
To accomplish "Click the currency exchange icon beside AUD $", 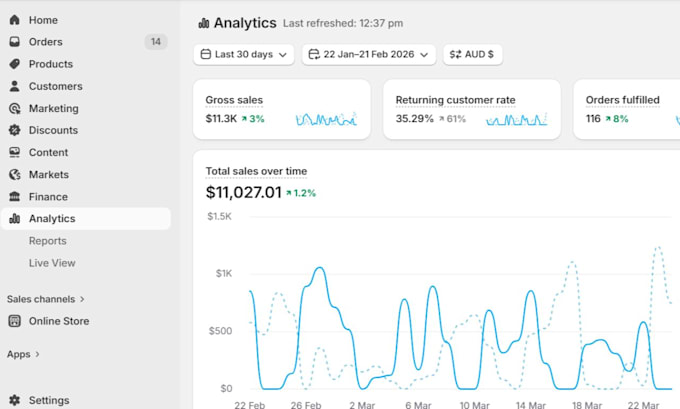I will [x=455, y=54].
